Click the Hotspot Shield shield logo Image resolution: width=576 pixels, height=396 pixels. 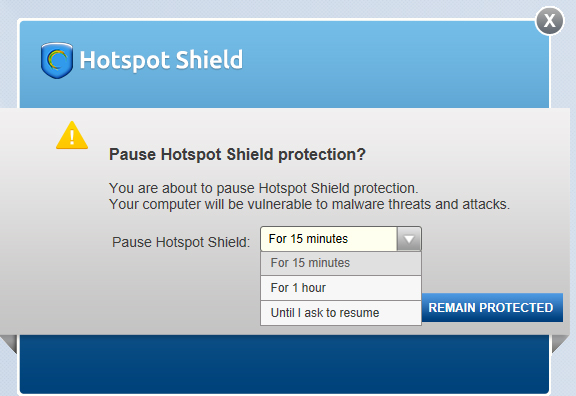coord(57,60)
